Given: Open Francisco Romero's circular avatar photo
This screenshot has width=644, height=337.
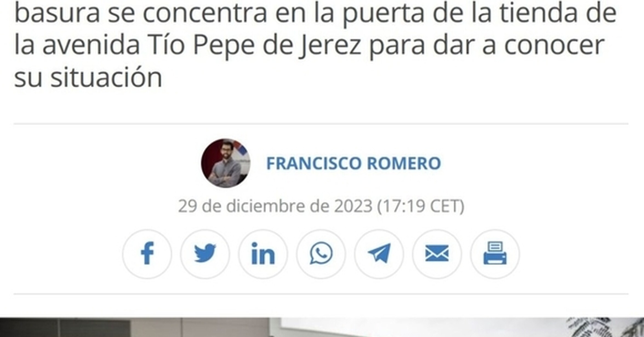Looking at the screenshot, I should [226, 163].
